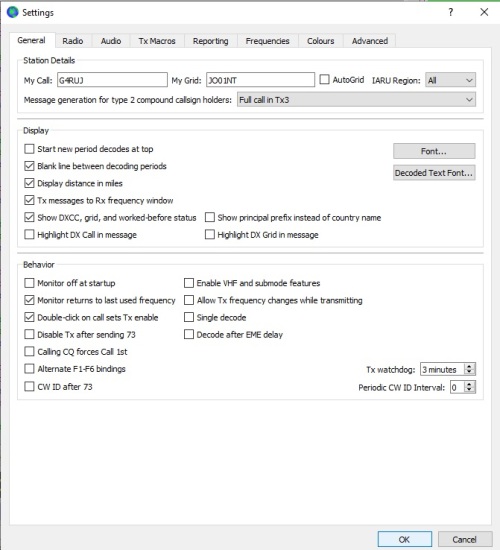500x550 pixels.
Task: Switch to the Radio tab
Action: [73, 41]
